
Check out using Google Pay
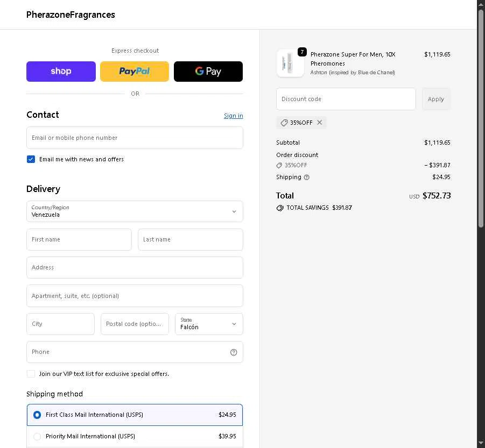pyautogui.click(x=208, y=72)
